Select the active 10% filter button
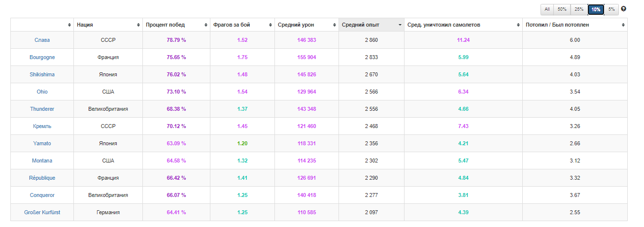Viewport: 644px width, 227px height. (x=596, y=9)
